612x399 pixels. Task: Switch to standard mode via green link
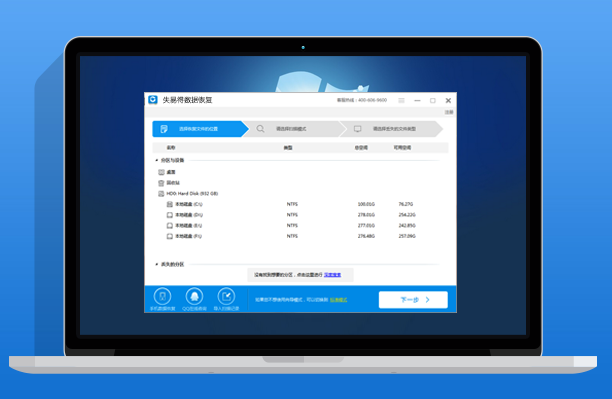[x=338, y=300]
